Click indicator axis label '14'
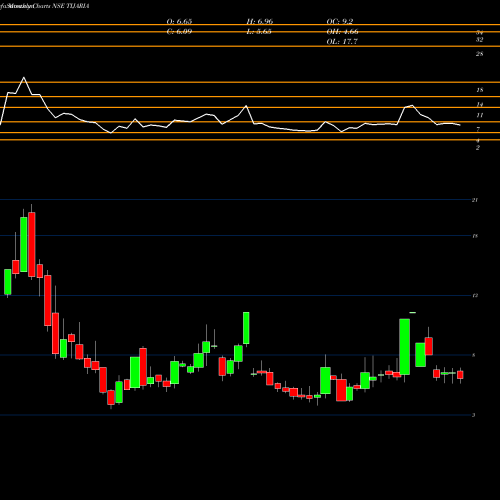Image resolution: width=500 pixels, height=500 pixels. [x=479, y=105]
